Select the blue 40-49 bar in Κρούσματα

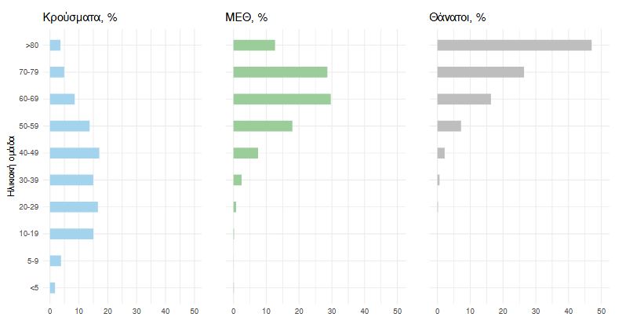click(x=75, y=153)
